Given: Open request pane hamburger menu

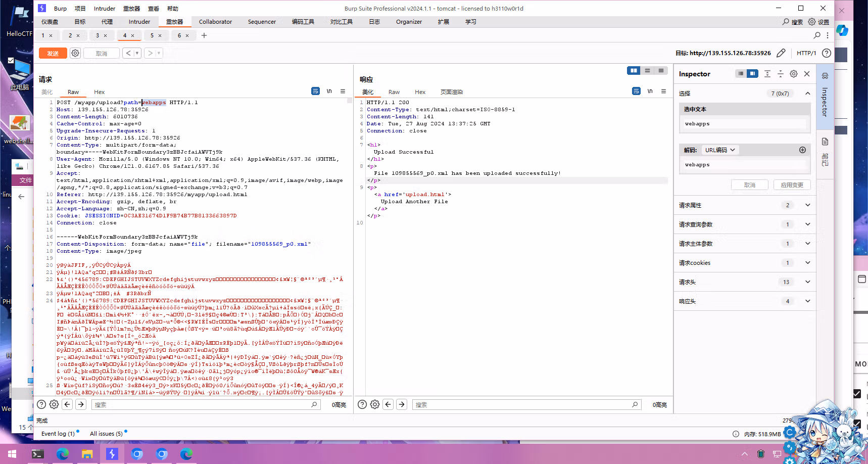Looking at the screenshot, I should [x=343, y=91].
